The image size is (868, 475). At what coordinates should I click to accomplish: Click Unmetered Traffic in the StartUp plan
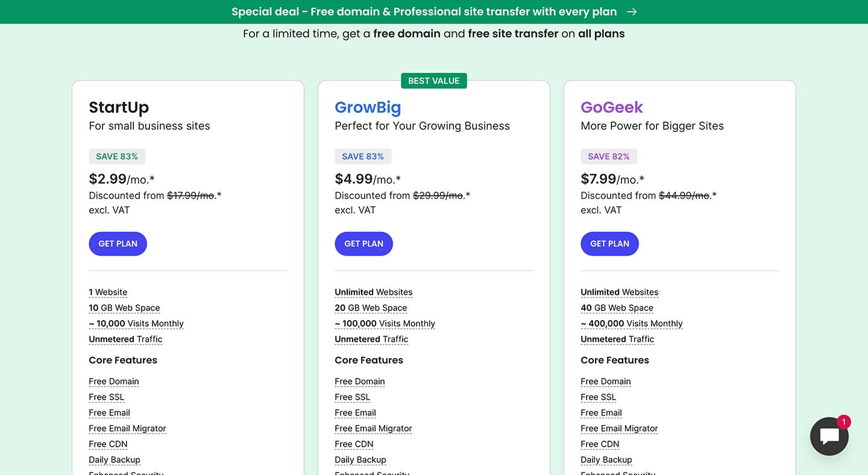pos(125,339)
